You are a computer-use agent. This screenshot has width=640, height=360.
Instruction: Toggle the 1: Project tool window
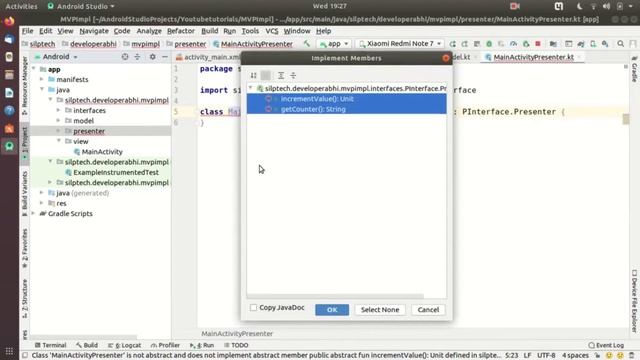tap(24, 143)
